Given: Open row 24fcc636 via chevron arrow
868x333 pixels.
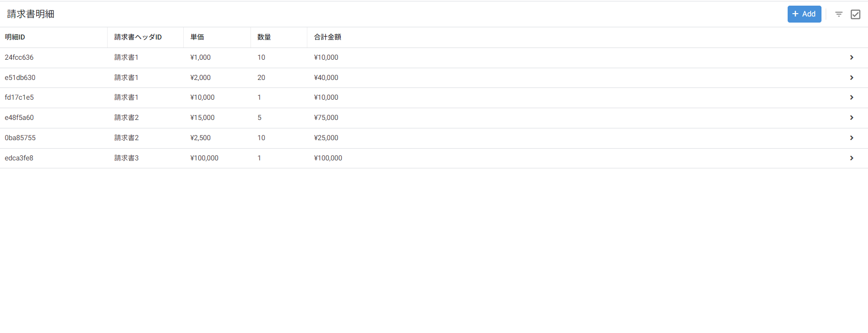Looking at the screenshot, I should (x=852, y=57).
